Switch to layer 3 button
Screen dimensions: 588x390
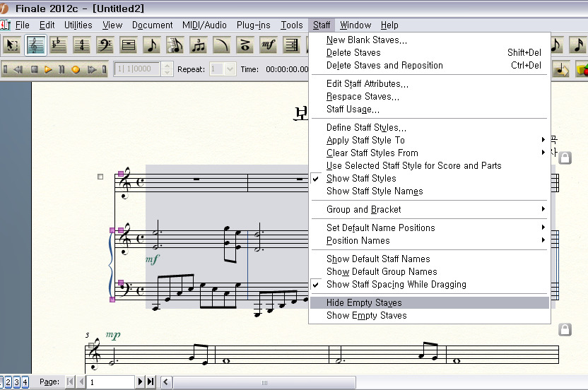click(x=17, y=382)
